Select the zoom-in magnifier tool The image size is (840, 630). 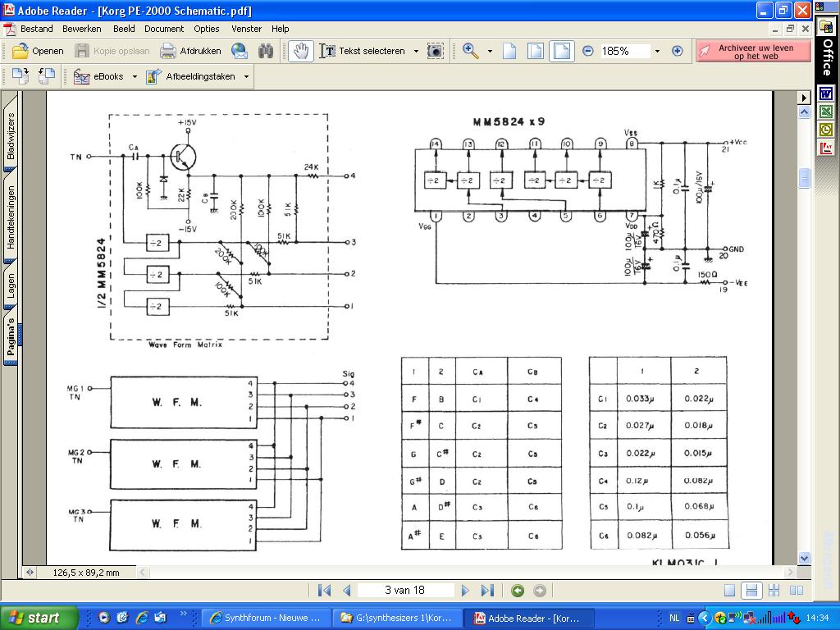click(470, 51)
